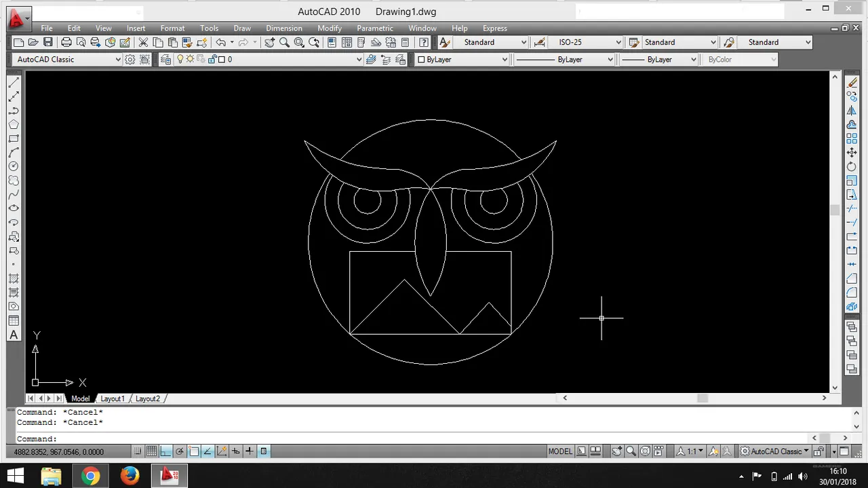The image size is (868, 488).
Task: Select the Explode modify tool
Action: (852, 307)
